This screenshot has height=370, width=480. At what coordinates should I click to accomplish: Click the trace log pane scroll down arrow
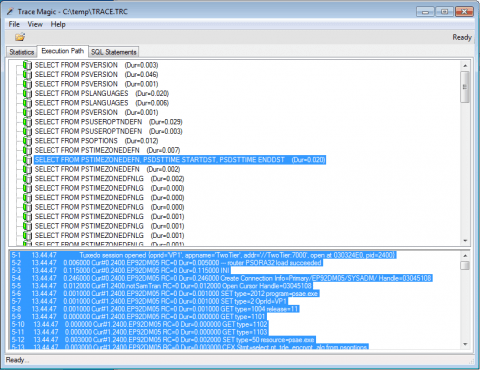(x=465, y=344)
